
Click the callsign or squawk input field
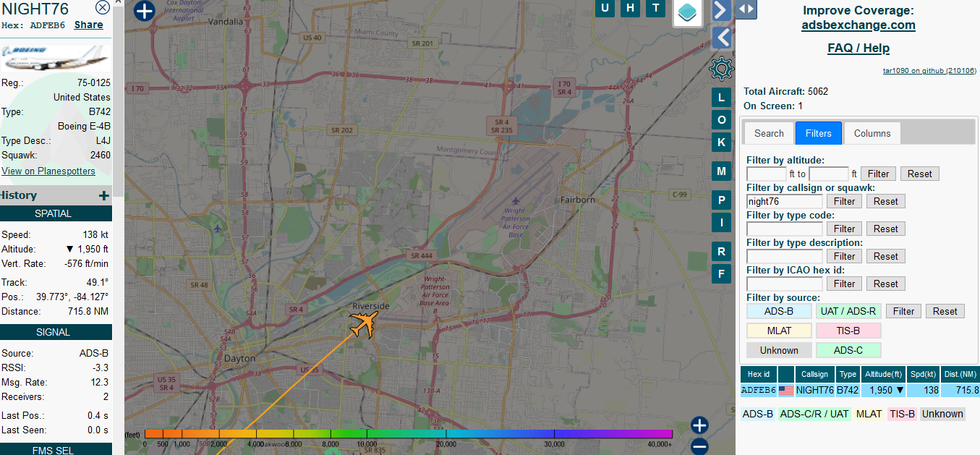pos(785,201)
